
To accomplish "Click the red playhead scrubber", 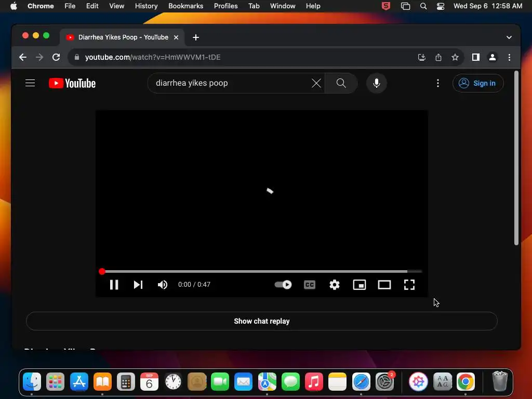I will [x=102, y=271].
